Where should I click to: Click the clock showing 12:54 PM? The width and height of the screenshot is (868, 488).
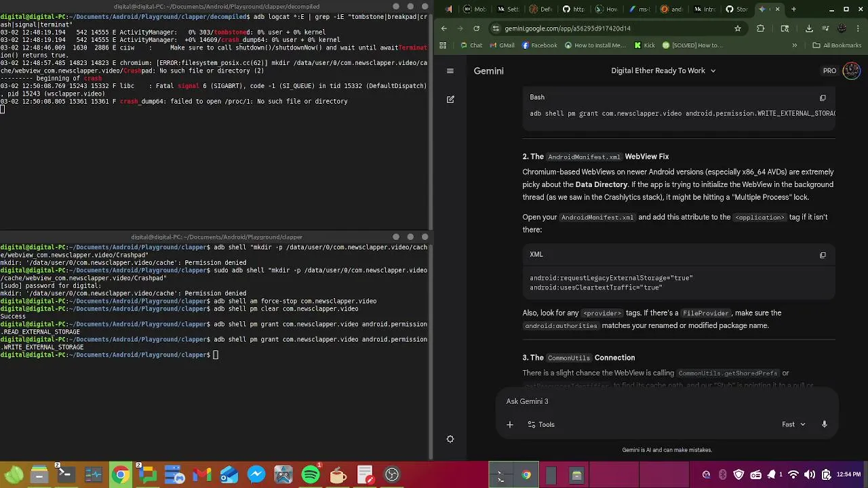pos(849,474)
